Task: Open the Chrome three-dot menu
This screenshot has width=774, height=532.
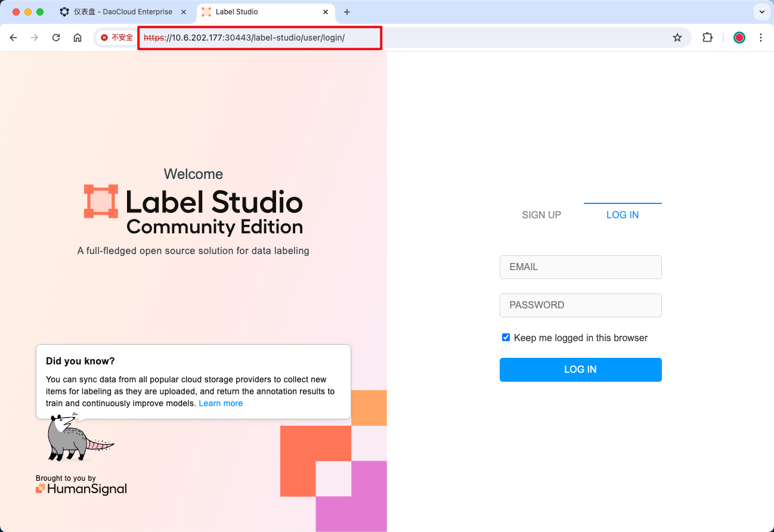Action: (x=761, y=37)
